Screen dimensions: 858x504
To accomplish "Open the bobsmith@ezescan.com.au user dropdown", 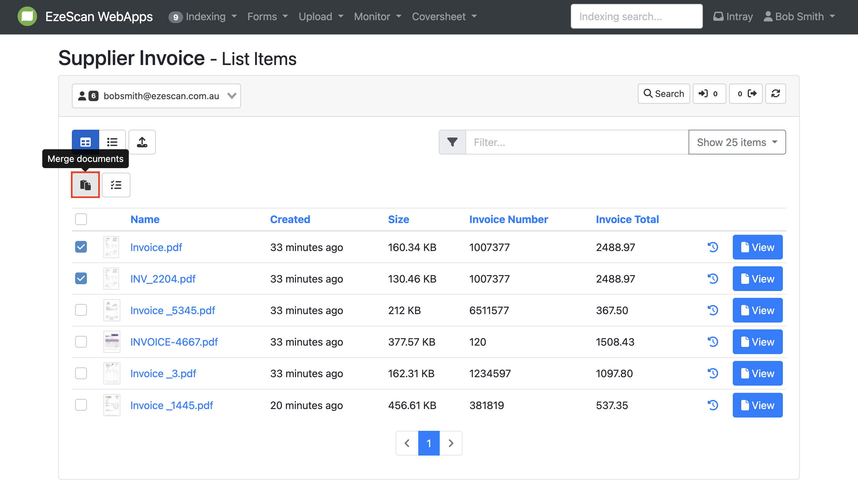I will tap(156, 96).
